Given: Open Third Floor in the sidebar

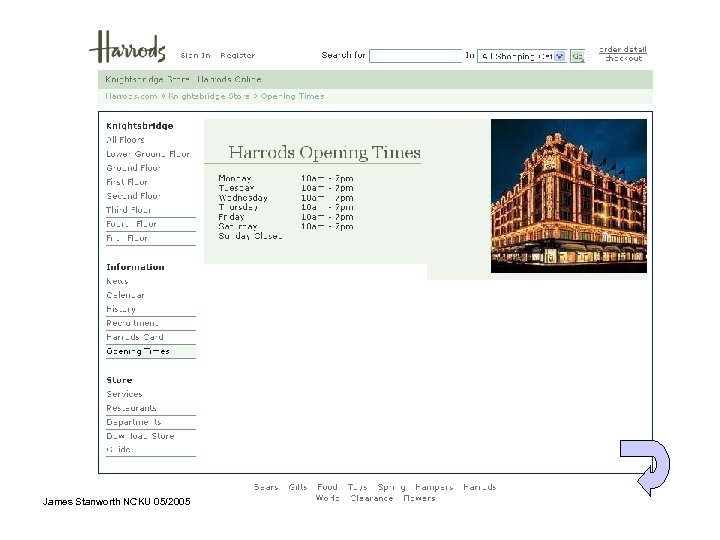Looking at the screenshot, I should tap(129, 210).
